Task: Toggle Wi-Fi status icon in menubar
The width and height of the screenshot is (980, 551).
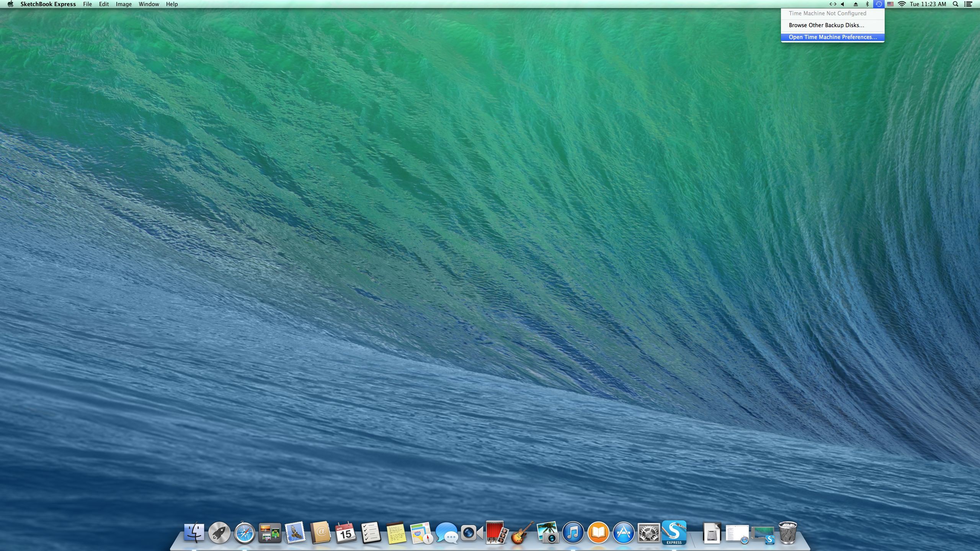Action: point(901,5)
